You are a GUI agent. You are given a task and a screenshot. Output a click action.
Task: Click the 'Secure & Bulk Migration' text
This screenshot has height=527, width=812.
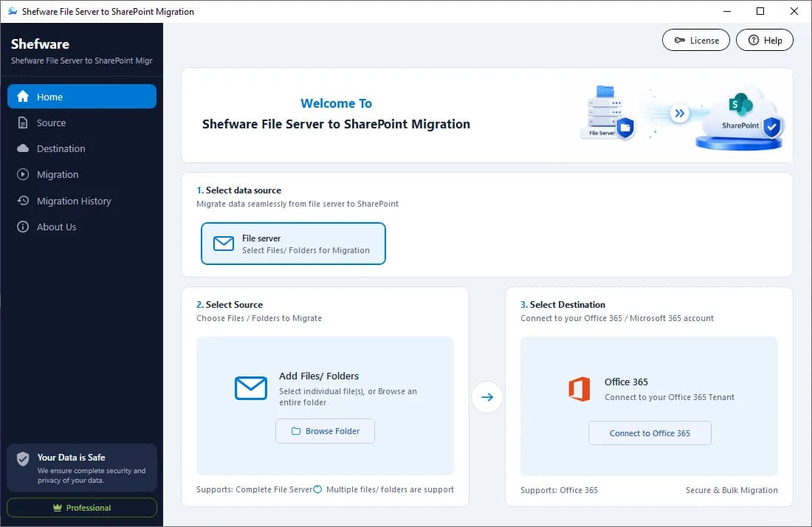[732, 490]
